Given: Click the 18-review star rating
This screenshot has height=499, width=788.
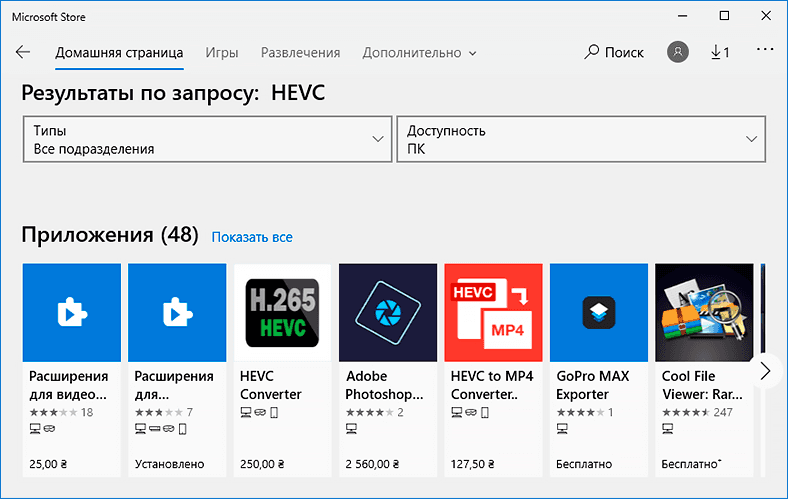Looking at the screenshot, I should [x=61, y=413].
